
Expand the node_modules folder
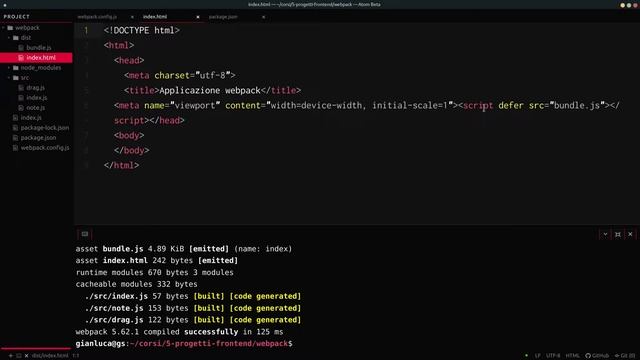[x=9, y=68]
